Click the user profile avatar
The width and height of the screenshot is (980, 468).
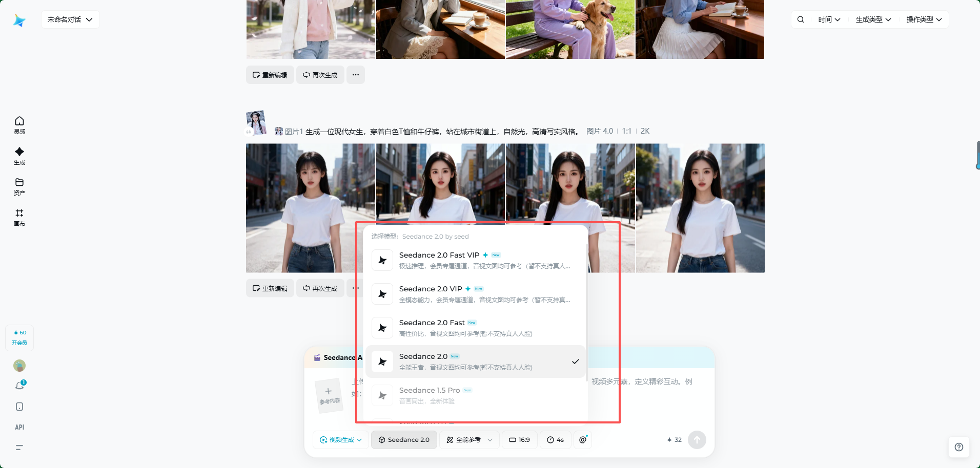(19, 366)
